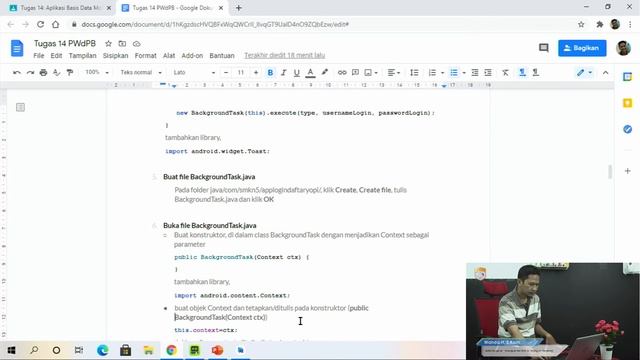
Task: Open Google account profile picture
Action: [x=623, y=48]
